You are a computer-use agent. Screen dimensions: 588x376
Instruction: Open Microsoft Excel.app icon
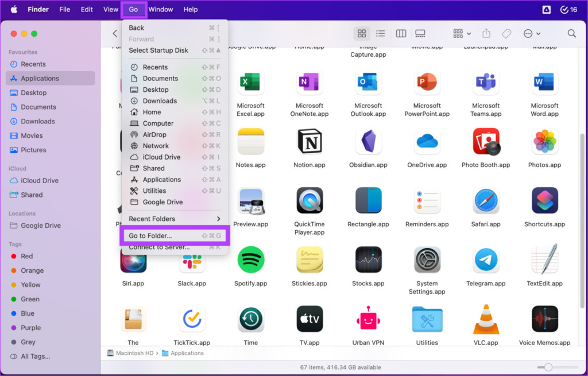point(250,82)
